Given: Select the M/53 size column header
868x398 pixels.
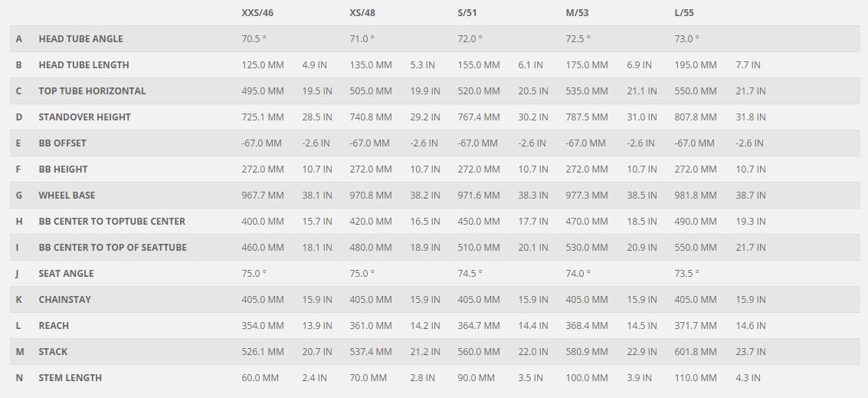Looking at the screenshot, I should tap(578, 13).
